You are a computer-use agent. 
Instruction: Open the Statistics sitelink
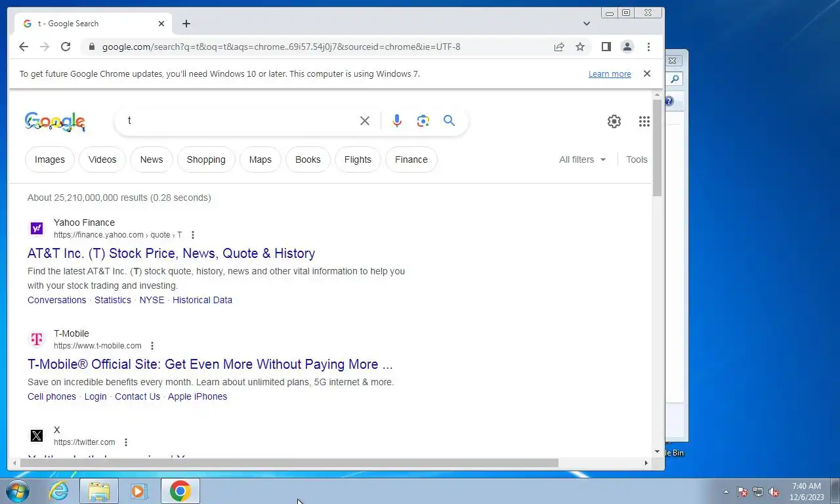tap(113, 300)
